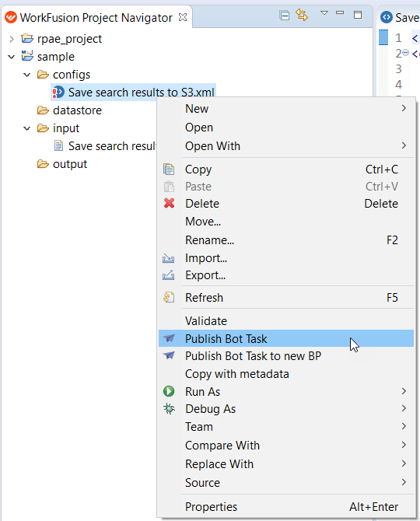The width and height of the screenshot is (420, 521).
Task: Click the bot config icon of S3.xml
Action: (x=58, y=92)
